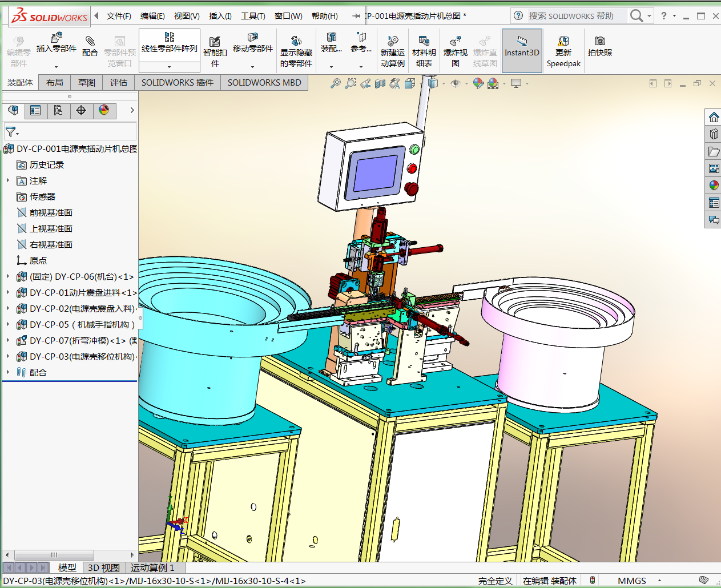Screen dimensions: 721x588
Task: Click the SOLIDWORKS help search field
Action: tap(571, 16)
